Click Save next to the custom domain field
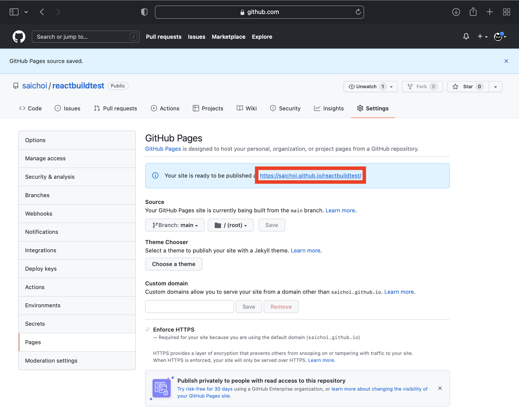The width and height of the screenshot is (519, 420). (x=249, y=307)
